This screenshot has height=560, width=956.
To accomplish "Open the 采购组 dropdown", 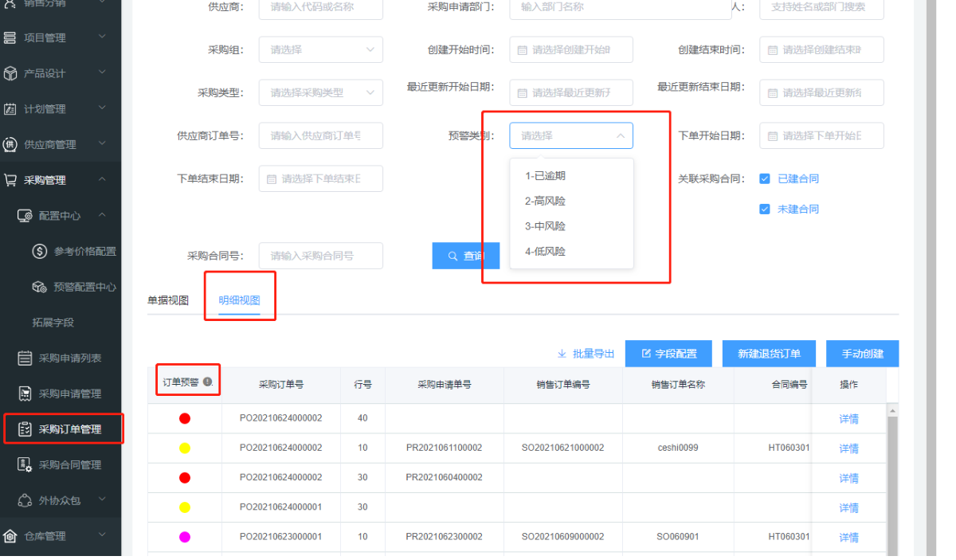I will pos(320,49).
